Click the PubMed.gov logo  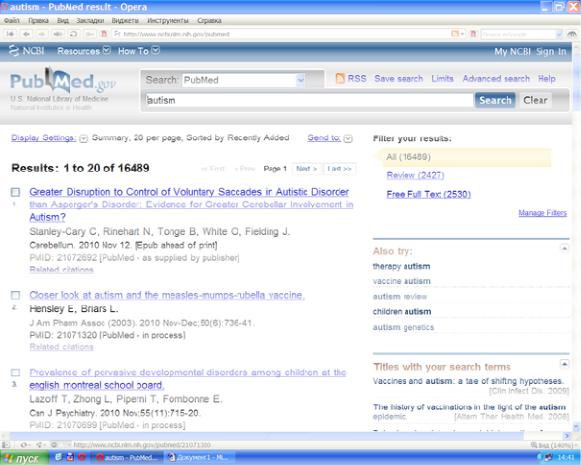tap(62, 81)
